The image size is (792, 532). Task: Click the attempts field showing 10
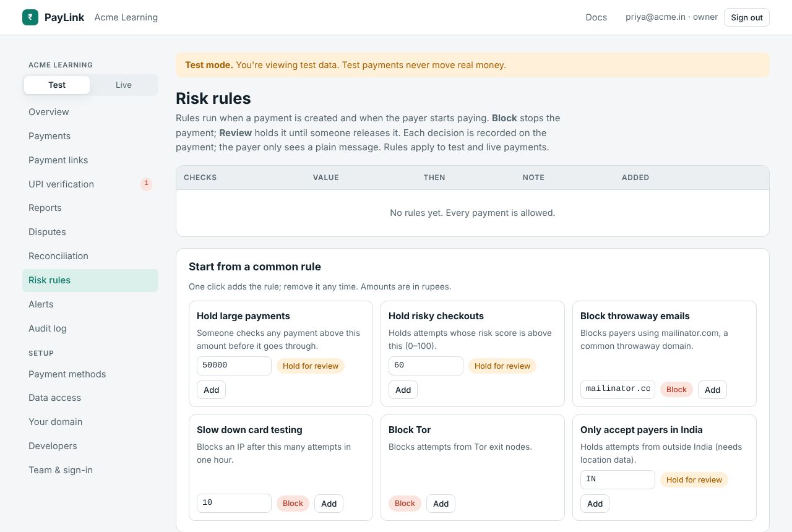click(x=234, y=503)
